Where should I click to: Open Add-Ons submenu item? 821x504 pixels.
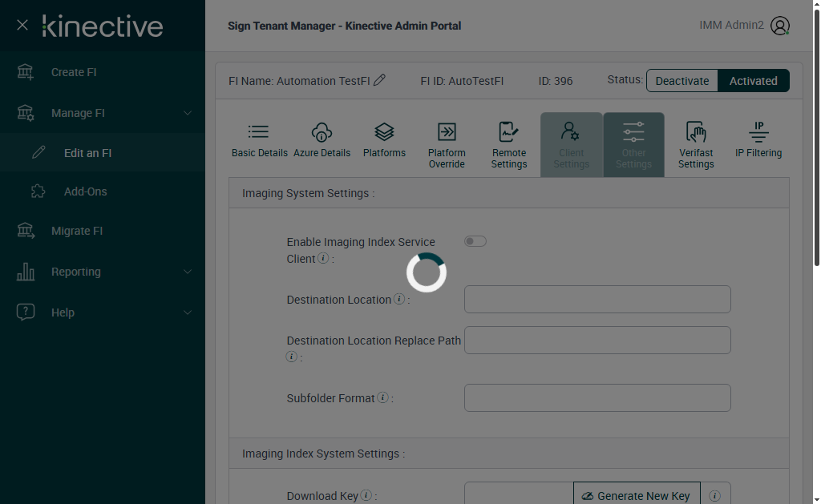tap(103, 192)
